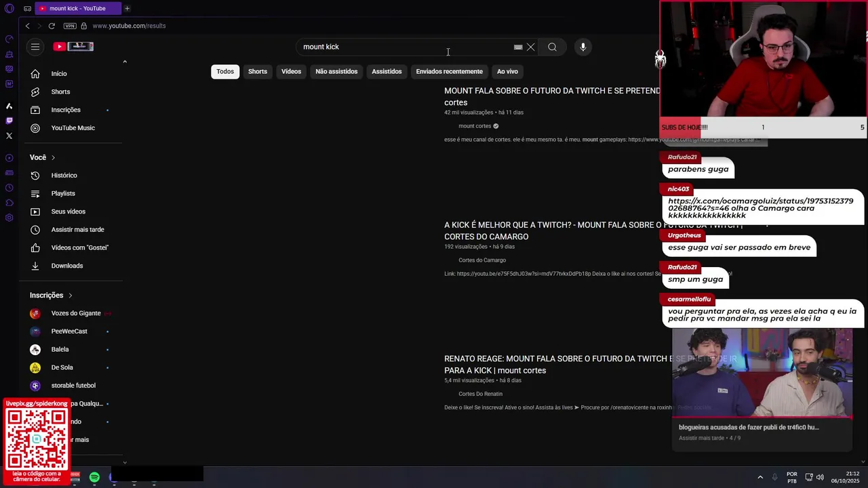868x488 pixels.
Task: Open GX Corner gamepad icon in tab bar
Action: point(27,8)
